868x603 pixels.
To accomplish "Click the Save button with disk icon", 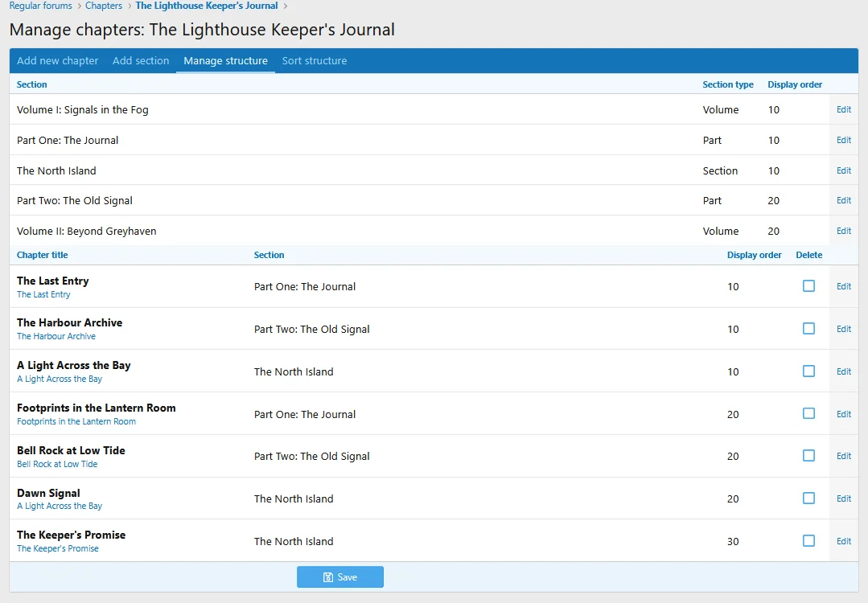I will (x=340, y=577).
